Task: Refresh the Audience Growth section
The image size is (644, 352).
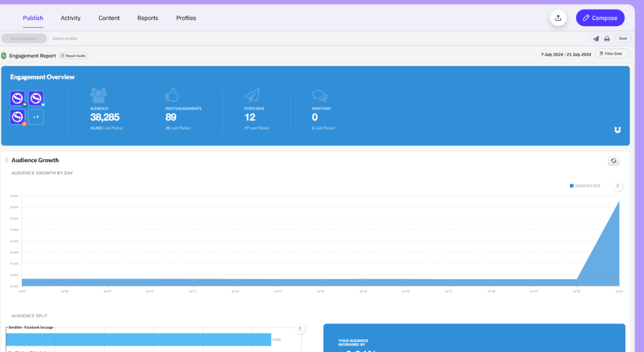Action: pyautogui.click(x=613, y=160)
